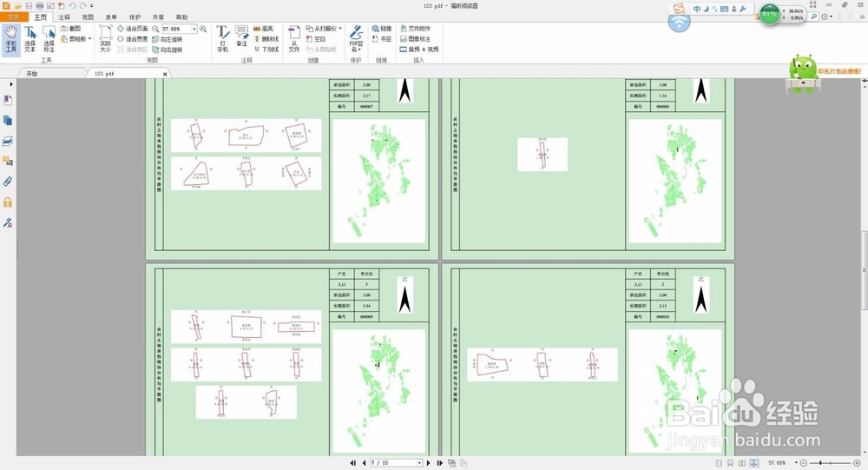Expand the left navigation panel arrow

click(11, 84)
